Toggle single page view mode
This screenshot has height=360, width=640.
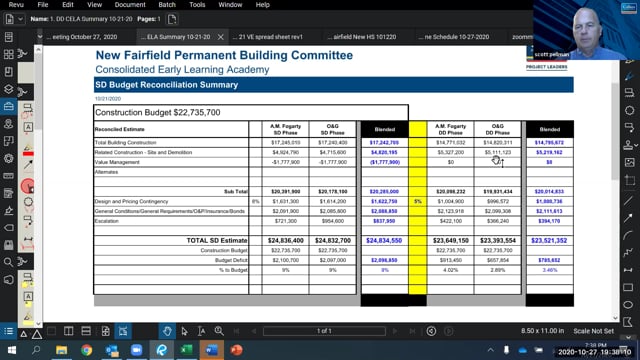coord(51,331)
